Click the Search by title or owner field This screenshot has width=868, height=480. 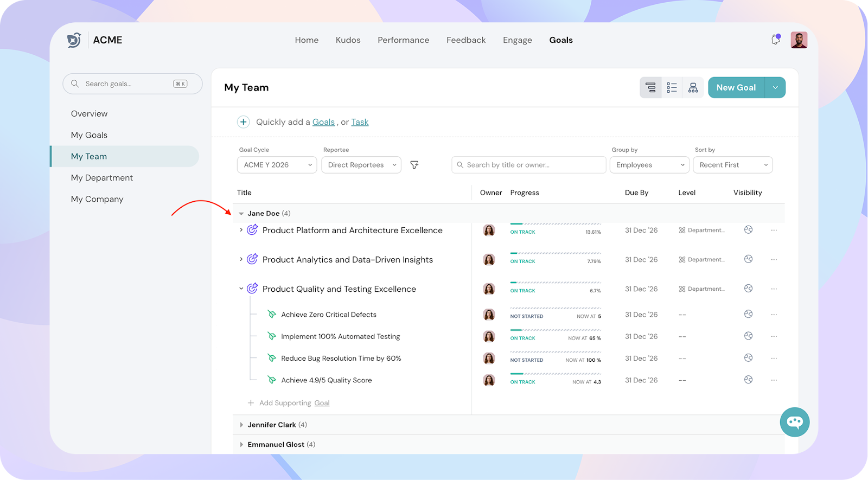pyautogui.click(x=529, y=165)
